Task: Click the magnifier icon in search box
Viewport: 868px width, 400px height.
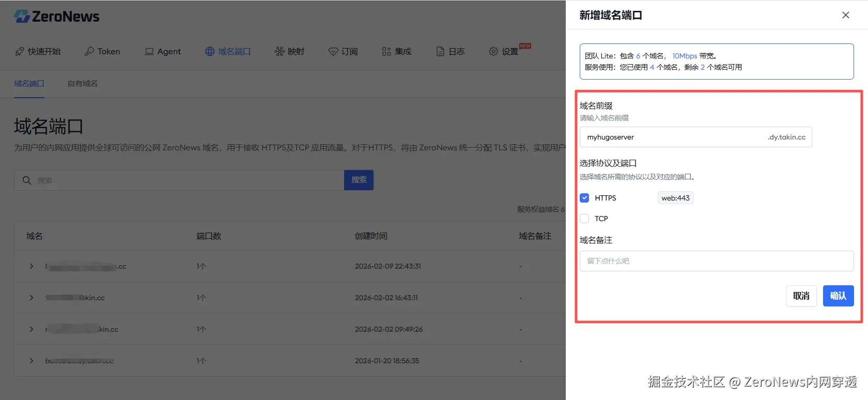Action: [x=27, y=180]
